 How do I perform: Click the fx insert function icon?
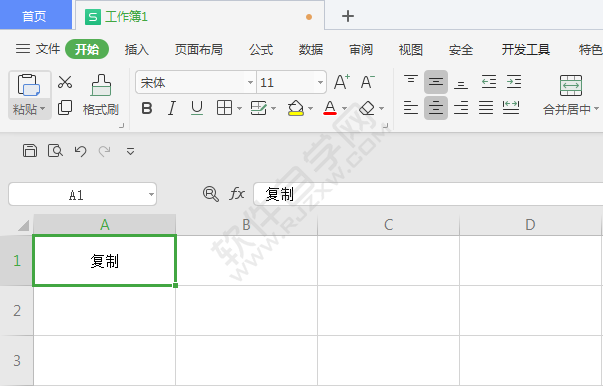(237, 194)
